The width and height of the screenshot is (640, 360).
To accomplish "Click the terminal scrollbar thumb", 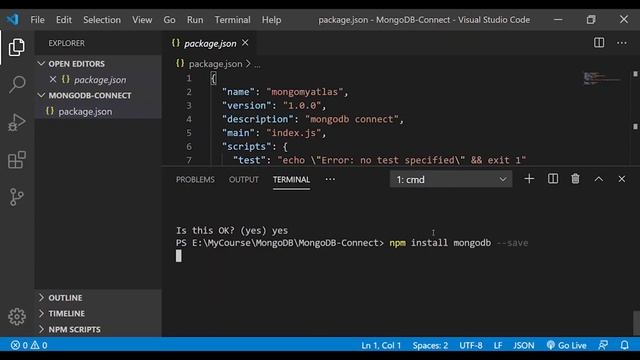I will (636, 323).
